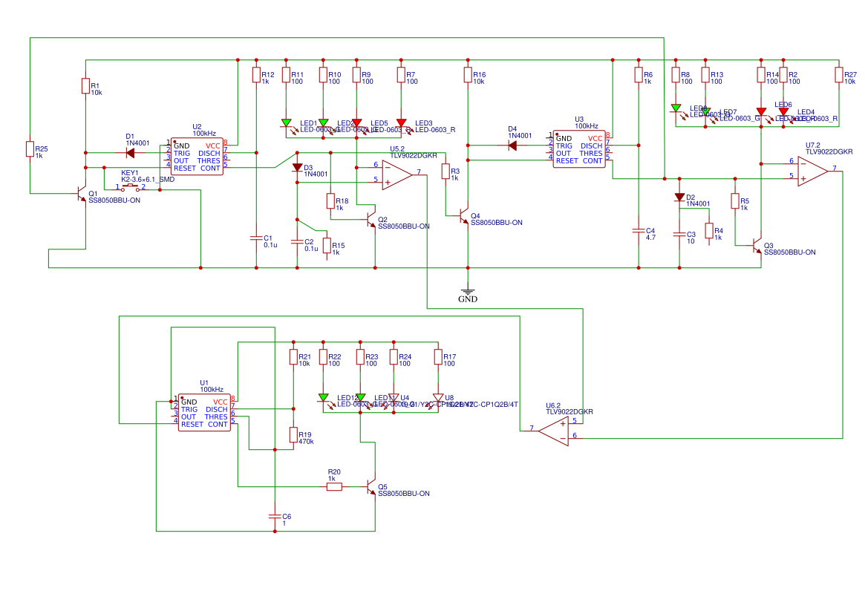Select resistor R7 100 symbol

point(402,75)
